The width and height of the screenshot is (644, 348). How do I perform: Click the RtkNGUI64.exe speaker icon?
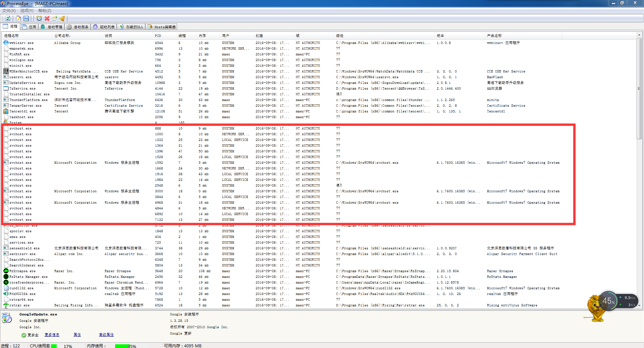pos(6,294)
